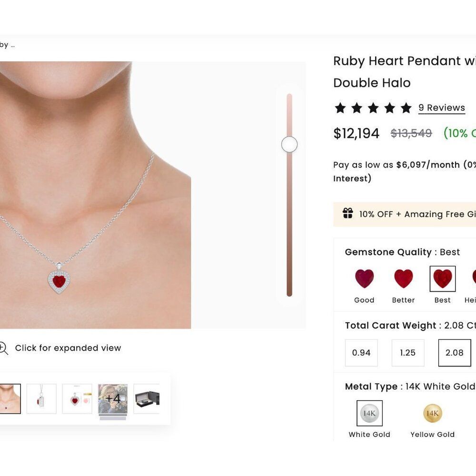Click the first star in the rating

339,108
